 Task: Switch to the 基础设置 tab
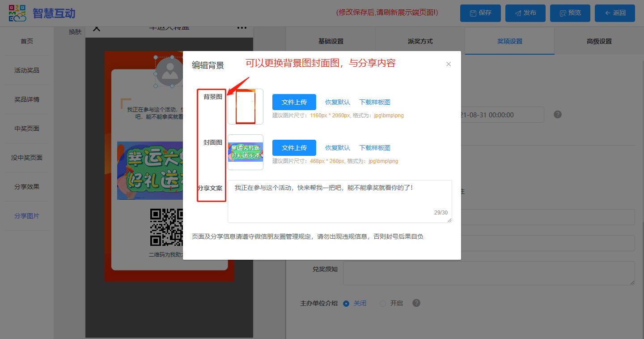[330, 41]
